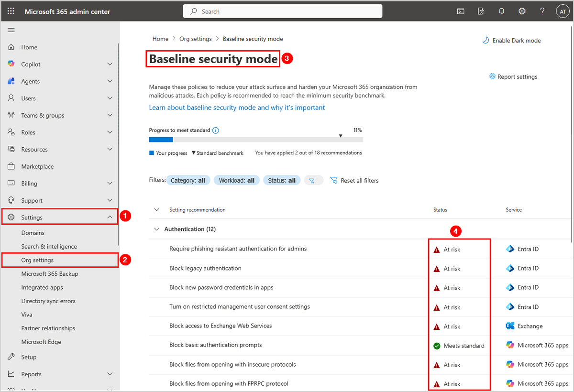The height and width of the screenshot is (392, 574).
Task: Sort by the Service column header
Action: click(514, 210)
